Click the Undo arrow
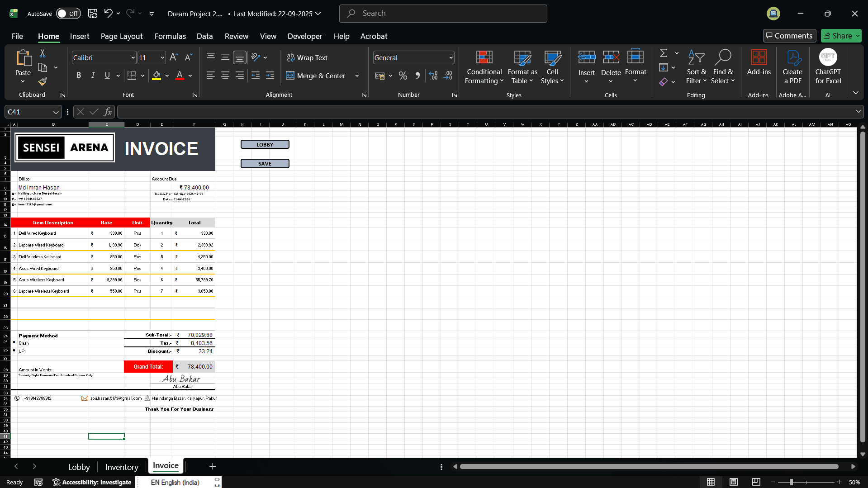 click(108, 14)
